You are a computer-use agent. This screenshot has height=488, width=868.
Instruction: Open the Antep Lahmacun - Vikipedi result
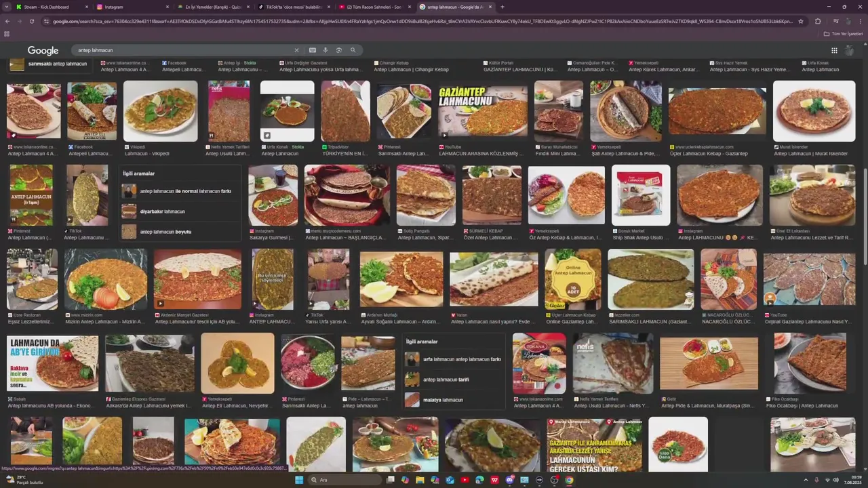pyautogui.click(x=160, y=111)
